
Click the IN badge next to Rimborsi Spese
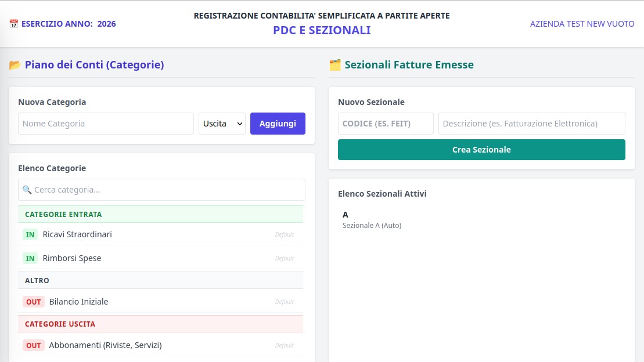[30, 258]
